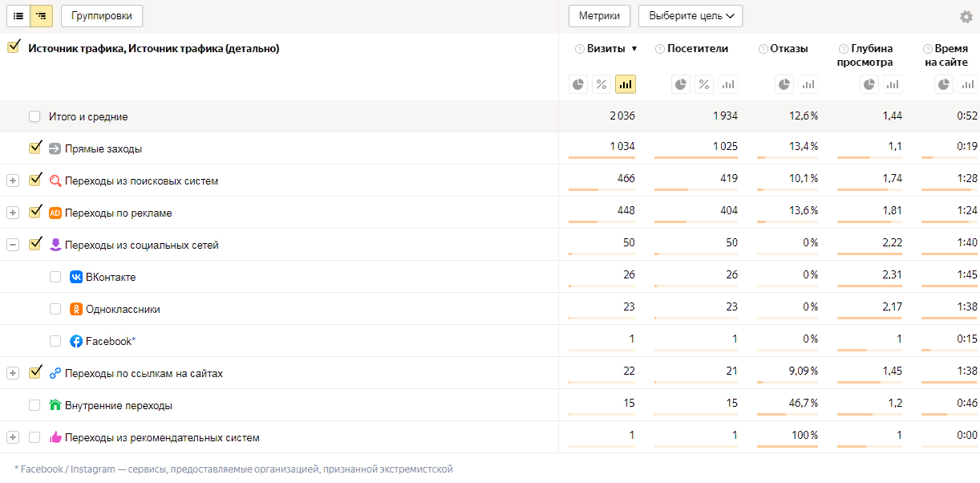Click bar chart icon under Глубина просмотра
Image resolution: width=980 pixels, height=483 pixels.
pos(892,84)
